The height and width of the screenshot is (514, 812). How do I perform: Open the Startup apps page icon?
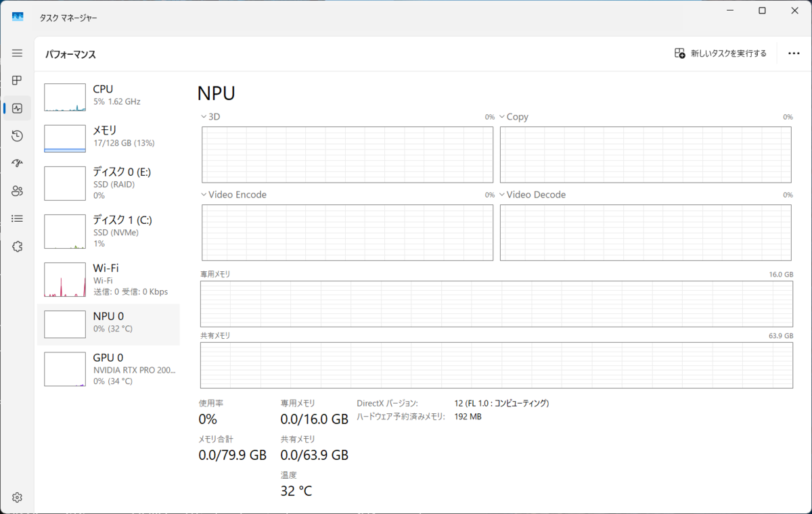17,163
